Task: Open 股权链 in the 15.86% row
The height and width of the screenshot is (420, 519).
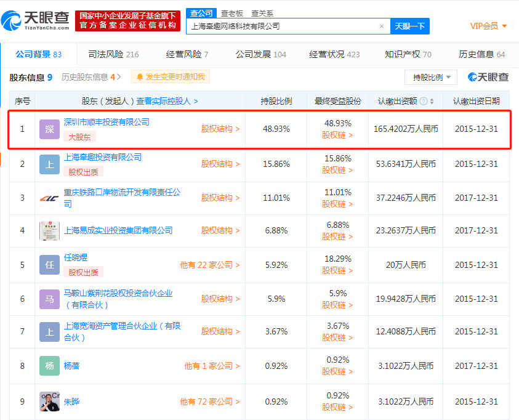Action: click(x=337, y=170)
